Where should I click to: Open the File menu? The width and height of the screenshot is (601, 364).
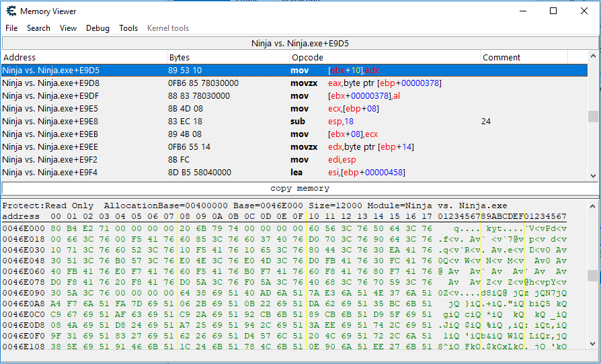[11, 28]
